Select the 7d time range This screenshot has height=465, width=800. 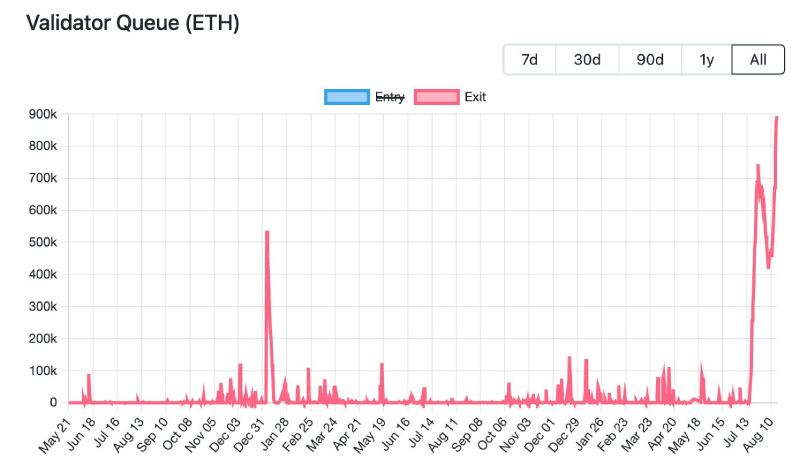(529, 60)
